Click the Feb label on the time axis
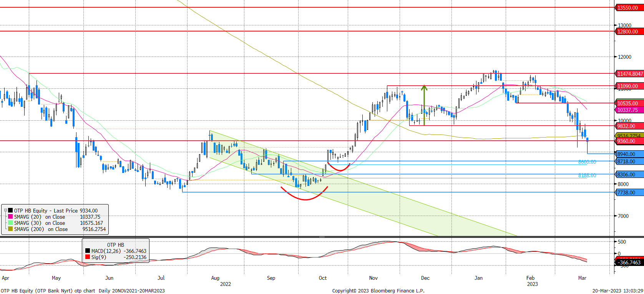Image resolution: width=644 pixels, height=294 pixels. 530,278
